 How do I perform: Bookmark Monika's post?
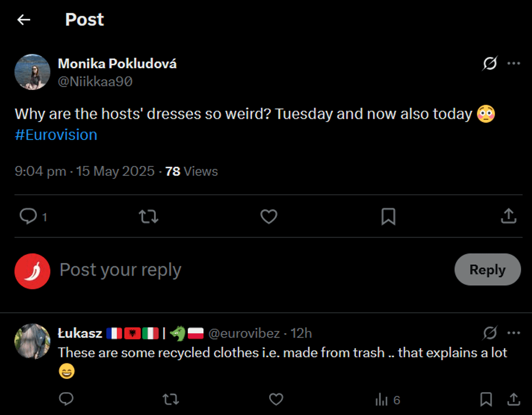pos(388,216)
